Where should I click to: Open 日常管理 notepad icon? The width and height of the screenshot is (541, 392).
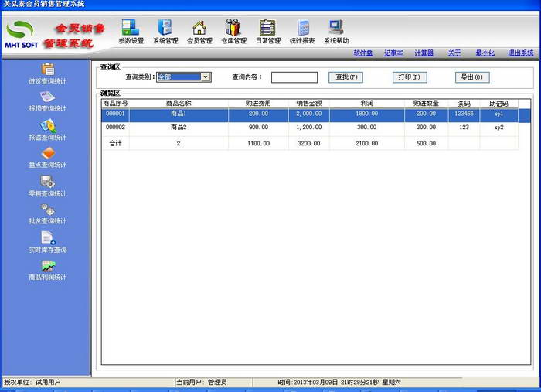[x=267, y=28]
